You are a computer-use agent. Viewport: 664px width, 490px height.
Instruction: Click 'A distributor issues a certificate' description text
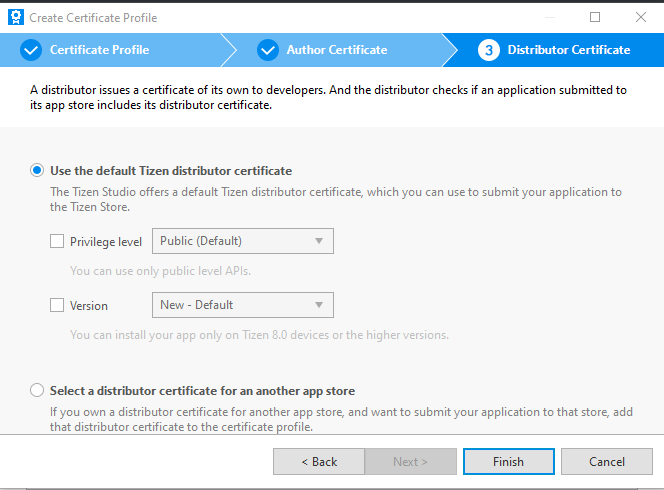point(328,97)
